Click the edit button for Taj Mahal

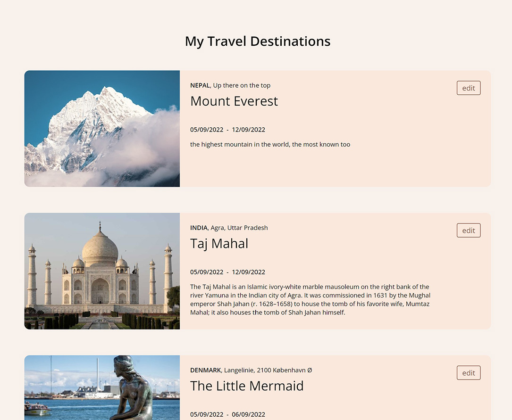468,230
